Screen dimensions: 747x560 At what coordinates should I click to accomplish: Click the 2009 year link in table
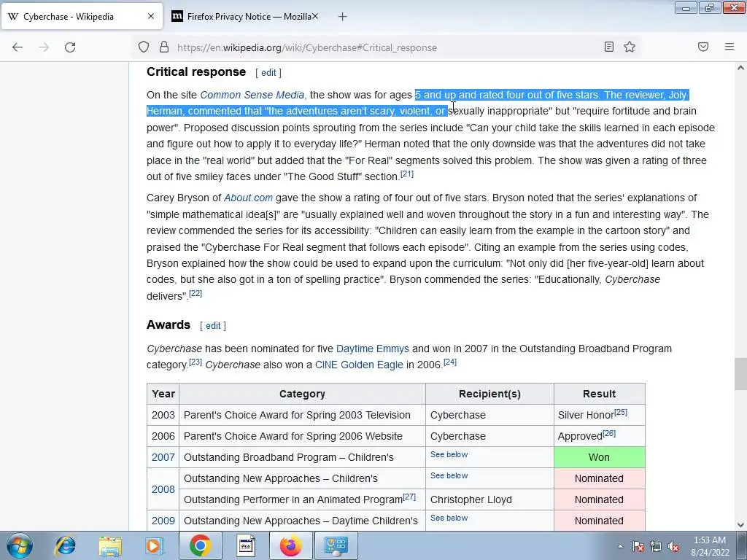click(x=163, y=521)
